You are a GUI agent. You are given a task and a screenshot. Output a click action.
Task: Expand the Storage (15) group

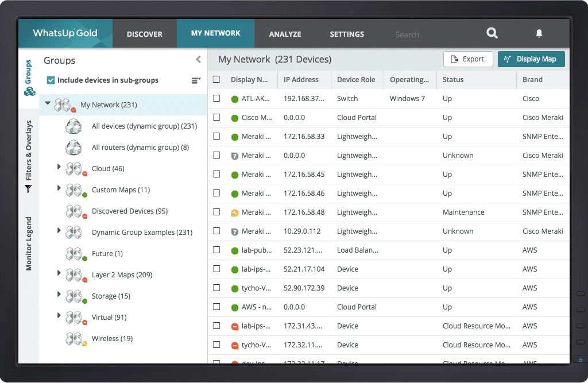[x=59, y=295]
